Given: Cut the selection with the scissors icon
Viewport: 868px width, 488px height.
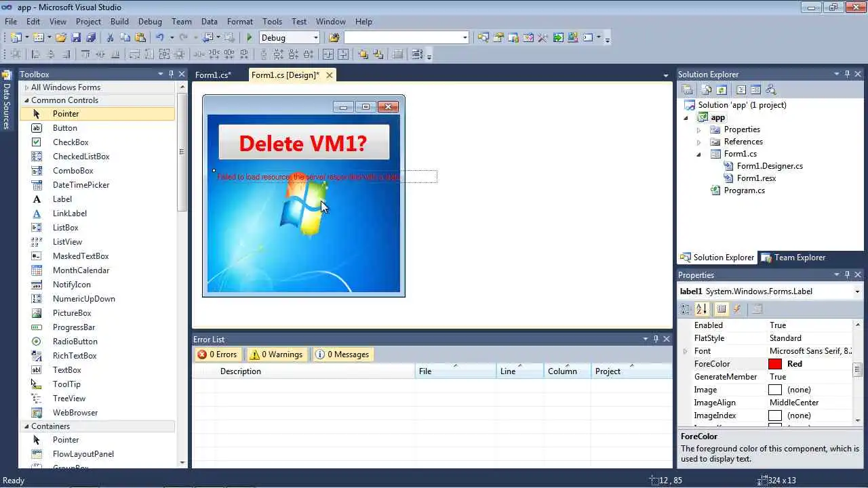Looking at the screenshot, I should (111, 37).
